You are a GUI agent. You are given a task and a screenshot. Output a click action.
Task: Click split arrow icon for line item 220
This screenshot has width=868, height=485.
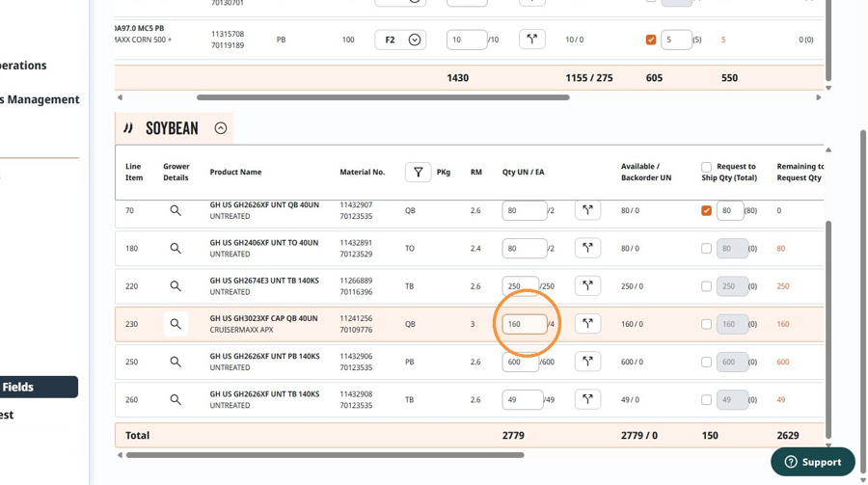587,286
